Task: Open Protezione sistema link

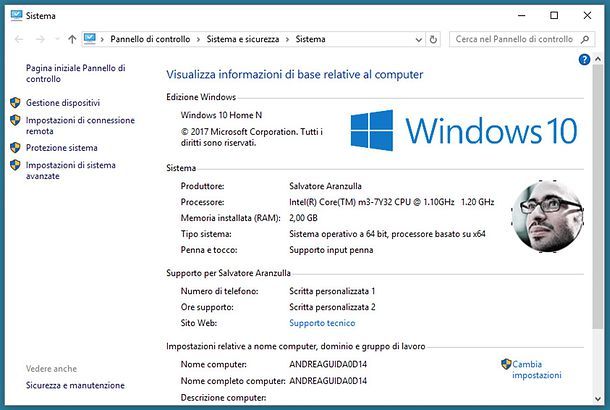Action: click(61, 148)
